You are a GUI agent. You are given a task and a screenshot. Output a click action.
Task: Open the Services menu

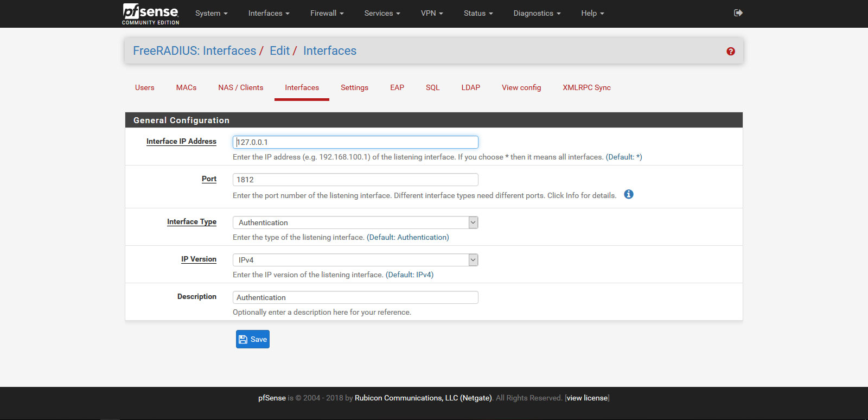click(x=382, y=13)
